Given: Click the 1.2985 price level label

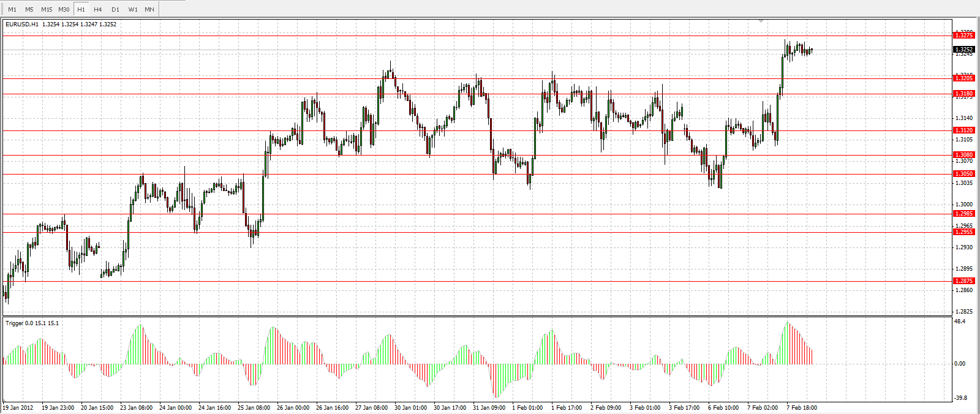Looking at the screenshot, I should coord(964,214).
